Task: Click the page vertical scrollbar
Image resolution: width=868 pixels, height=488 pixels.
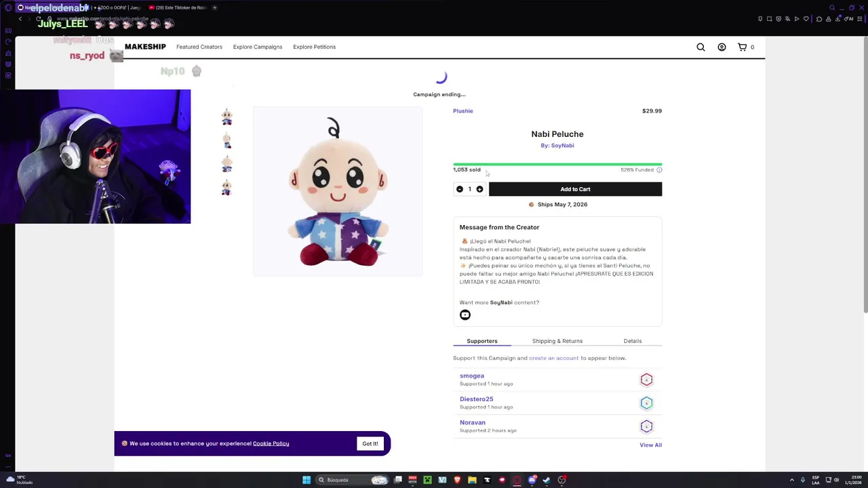Action: coord(865,176)
